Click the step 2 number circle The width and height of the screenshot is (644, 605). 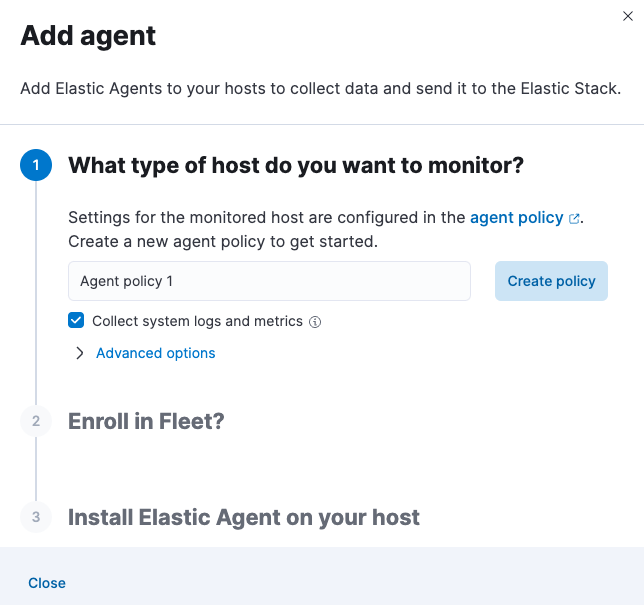(36, 421)
